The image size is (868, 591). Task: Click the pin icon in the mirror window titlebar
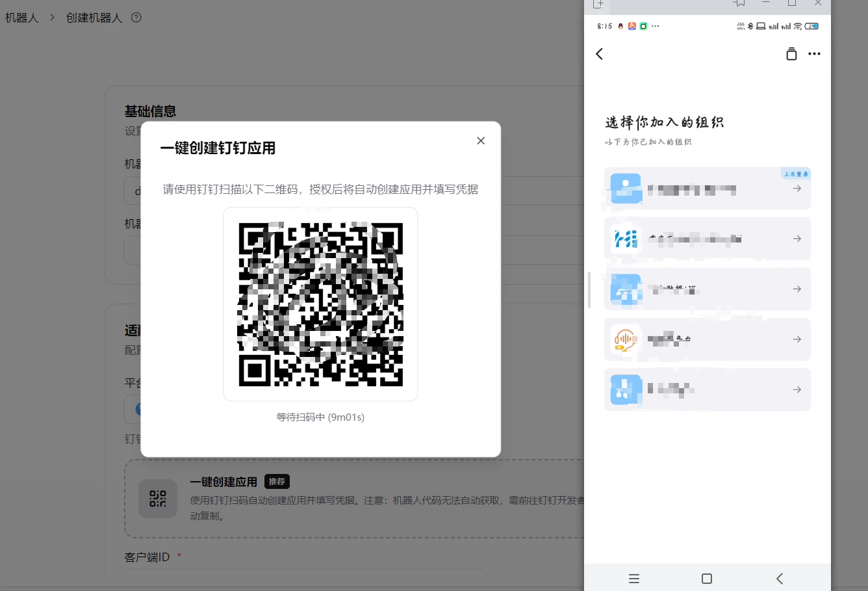click(739, 3)
